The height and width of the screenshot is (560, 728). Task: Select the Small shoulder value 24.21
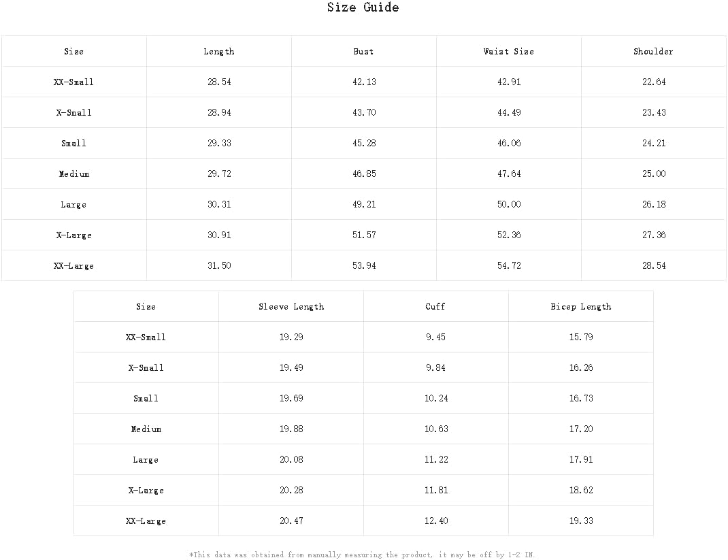(654, 144)
